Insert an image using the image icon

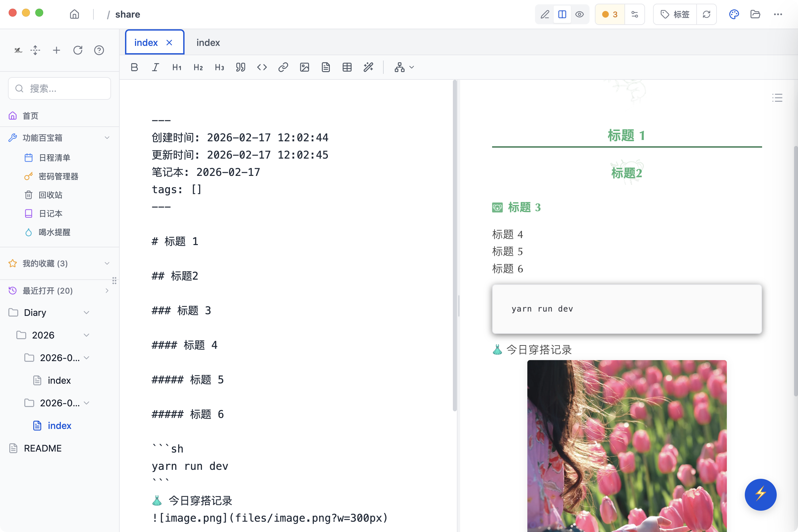click(304, 67)
